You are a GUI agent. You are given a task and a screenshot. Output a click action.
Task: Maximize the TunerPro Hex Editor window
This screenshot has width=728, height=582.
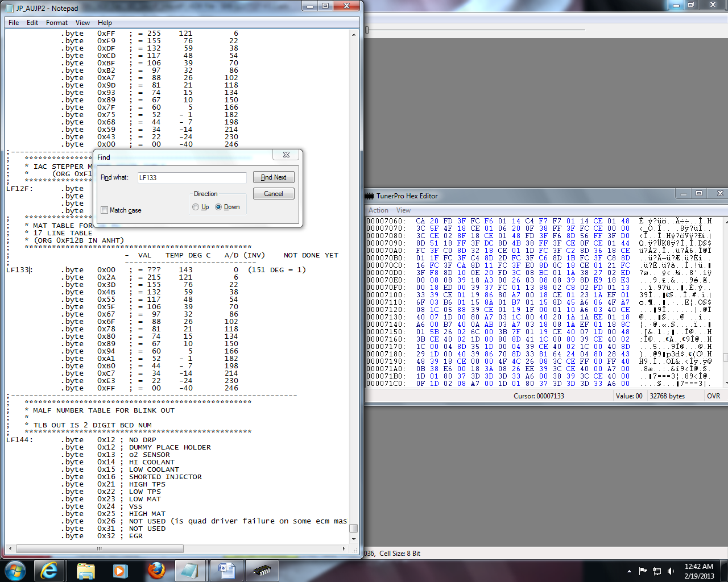coord(699,194)
